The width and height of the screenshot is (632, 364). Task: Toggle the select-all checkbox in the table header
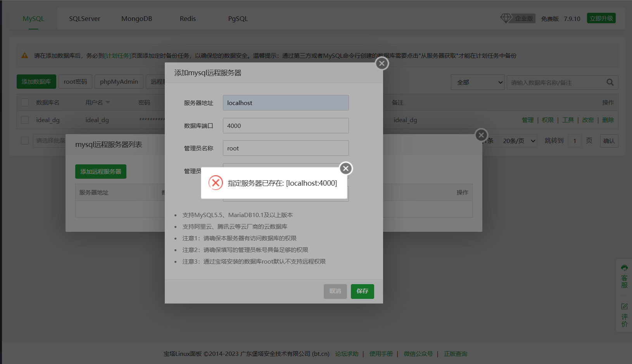pyautogui.click(x=25, y=102)
